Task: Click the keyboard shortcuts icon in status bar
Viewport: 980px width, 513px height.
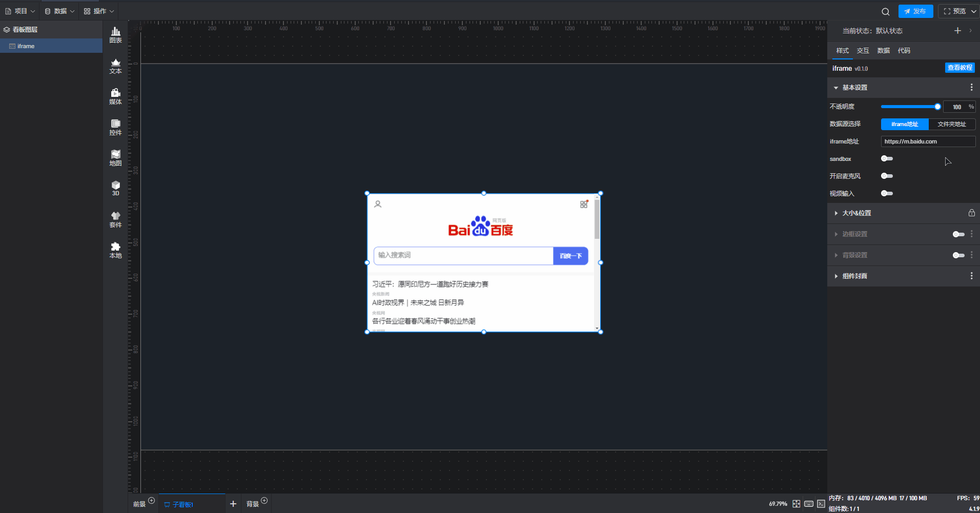Action: pyautogui.click(x=809, y=504)
